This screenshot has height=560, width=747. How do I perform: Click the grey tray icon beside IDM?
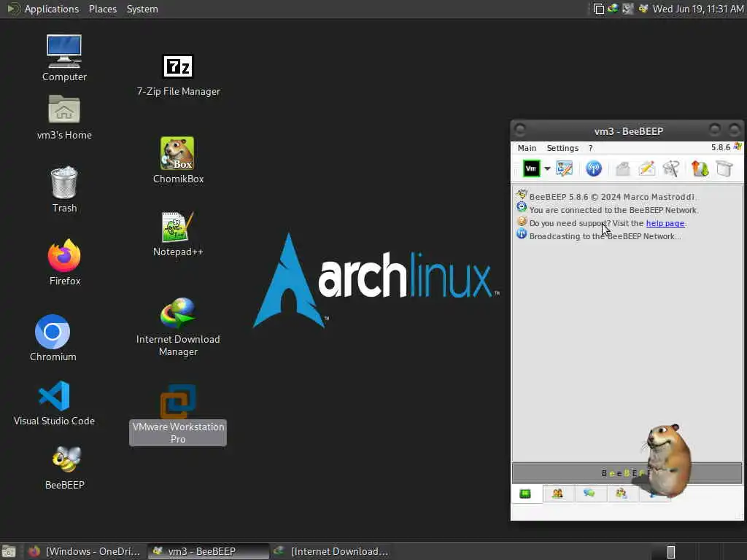click(628, 9)
